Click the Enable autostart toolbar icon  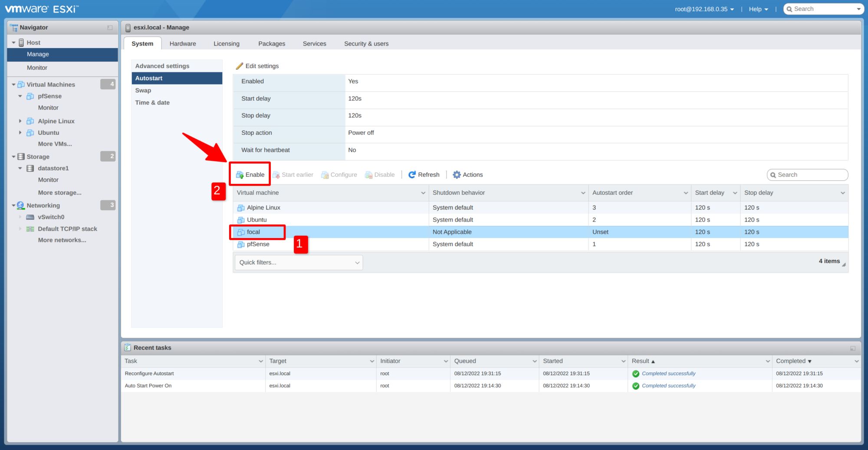240,175
